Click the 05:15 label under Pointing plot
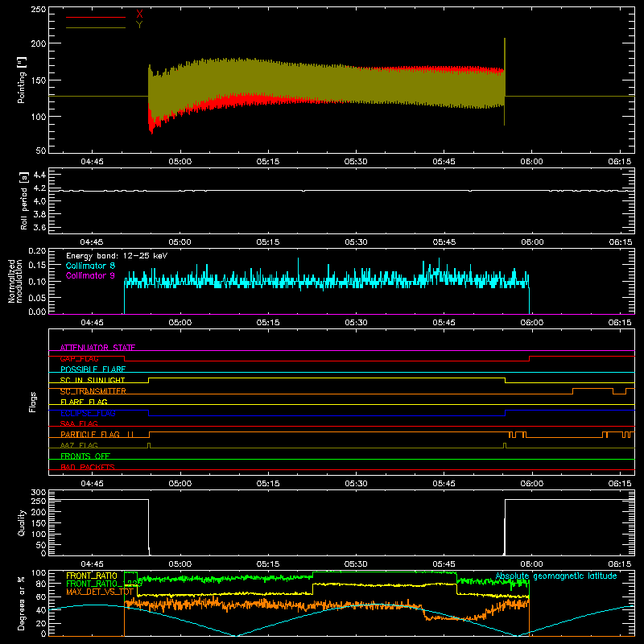 (268, 162)
